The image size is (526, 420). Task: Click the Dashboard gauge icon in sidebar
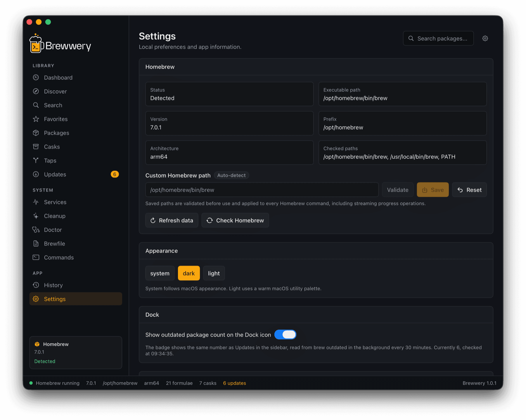pos(36,77)
